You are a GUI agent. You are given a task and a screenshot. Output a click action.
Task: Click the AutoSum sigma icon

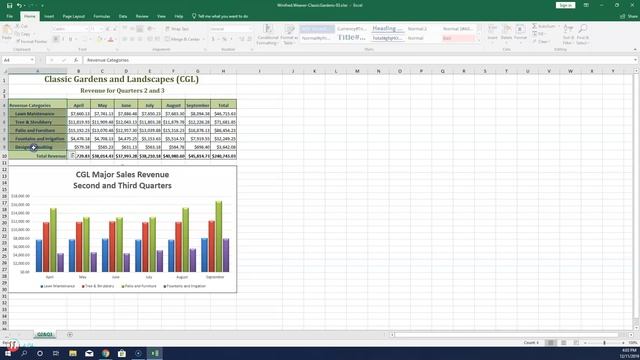point(535,26)
